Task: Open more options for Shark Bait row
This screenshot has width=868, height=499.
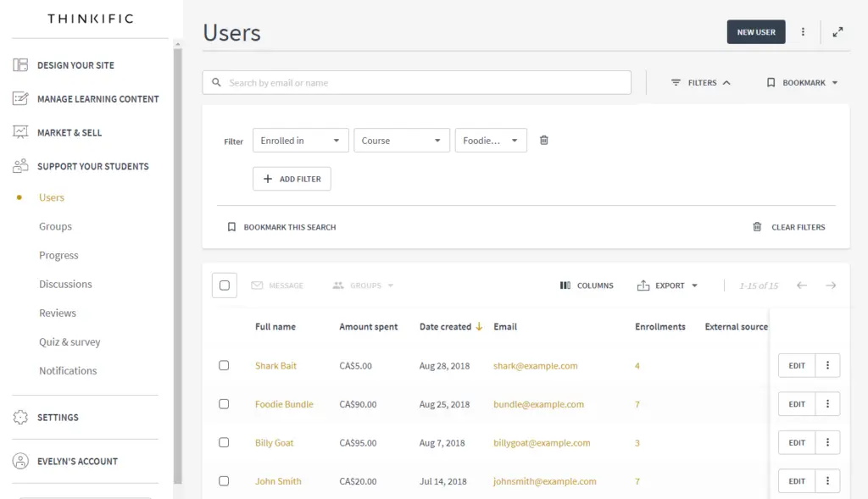Action: (827, 366)
